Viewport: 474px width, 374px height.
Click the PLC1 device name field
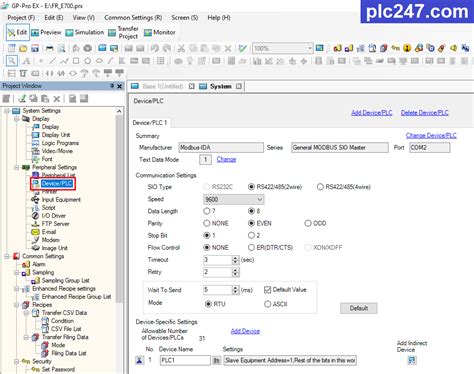tap(185, 360)
